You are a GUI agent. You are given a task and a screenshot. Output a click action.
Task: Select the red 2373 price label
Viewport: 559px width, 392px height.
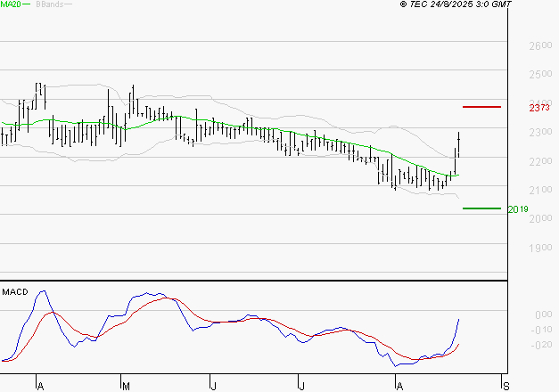pos(538,108)
